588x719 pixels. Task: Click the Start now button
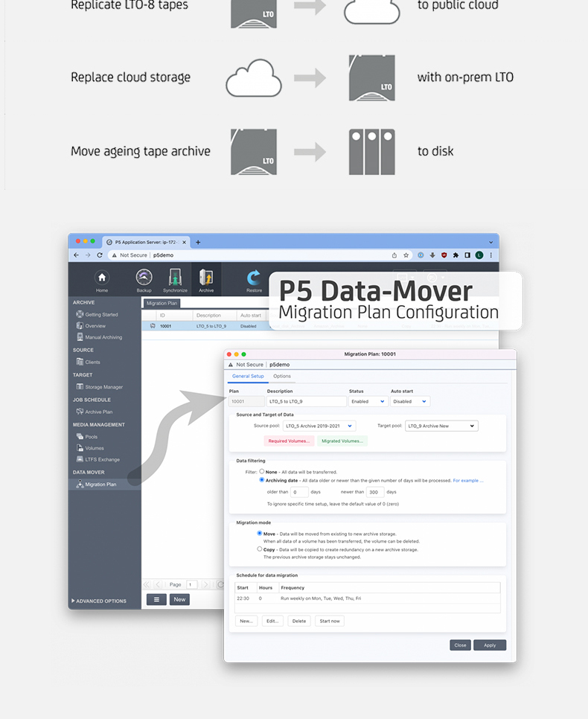coord(329,621)
